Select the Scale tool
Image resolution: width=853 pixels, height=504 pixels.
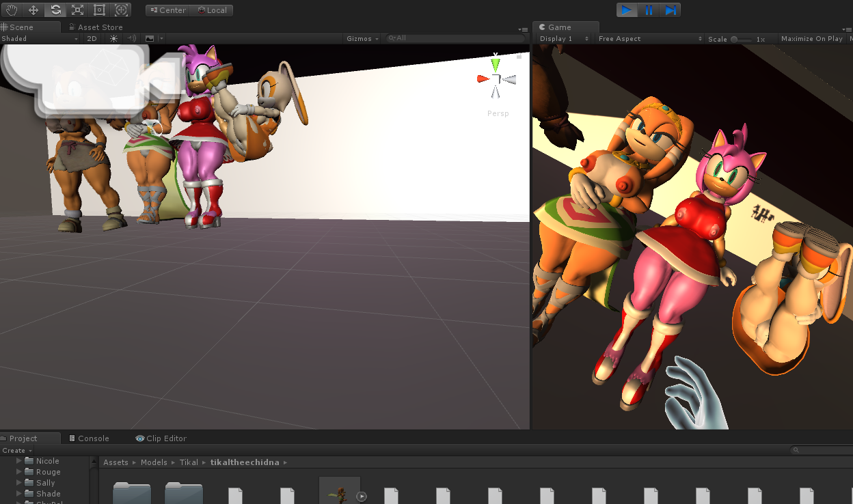(77, 10)
